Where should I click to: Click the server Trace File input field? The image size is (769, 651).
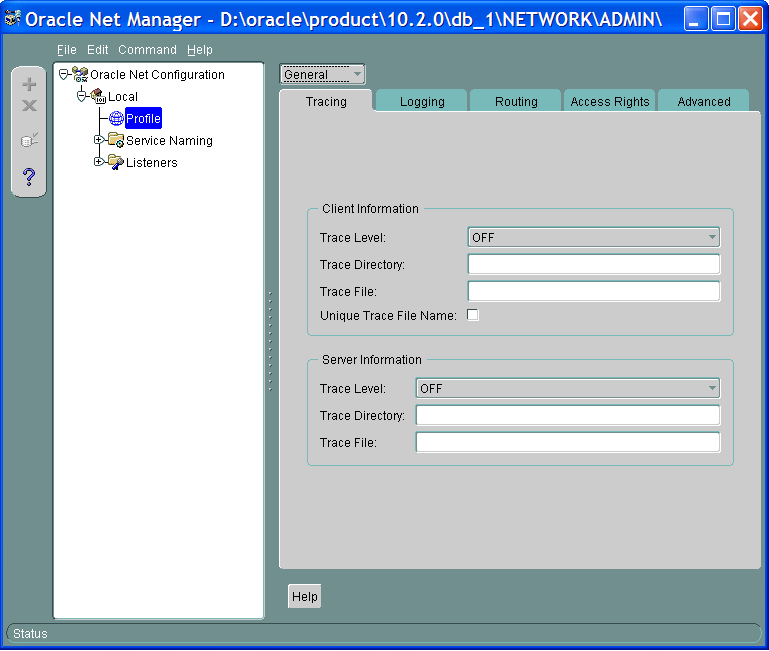(567, 443)
